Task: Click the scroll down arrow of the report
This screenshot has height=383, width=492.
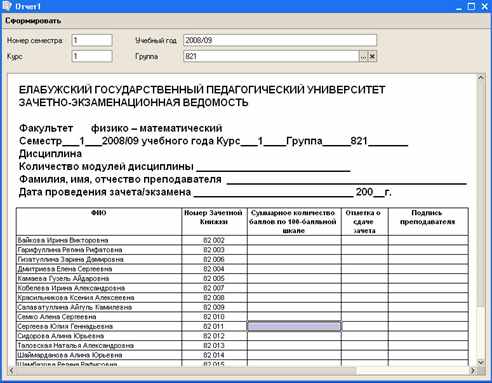Action: (x=481, y=362)
